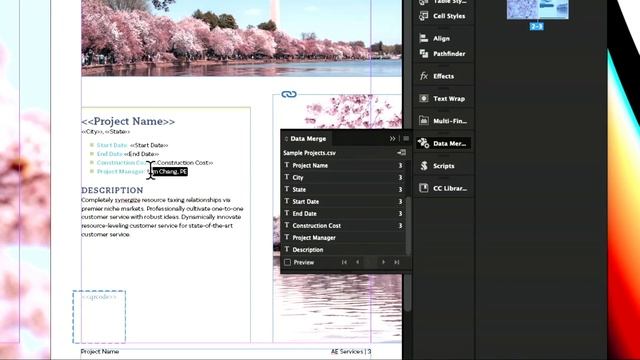Go to next record in Data Merge
Image resolution: width=640 pixels, height=360 pixels.
(x=383, y=262)
